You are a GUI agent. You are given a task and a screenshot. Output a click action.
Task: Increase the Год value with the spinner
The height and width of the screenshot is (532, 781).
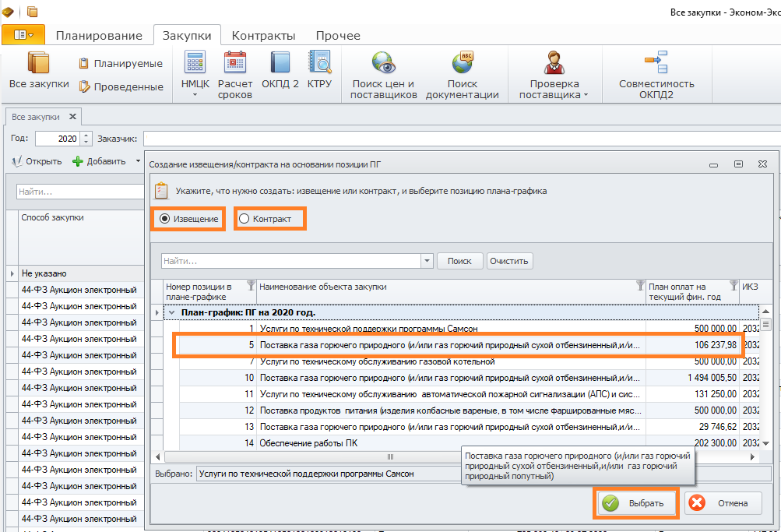tap(86, 135)
